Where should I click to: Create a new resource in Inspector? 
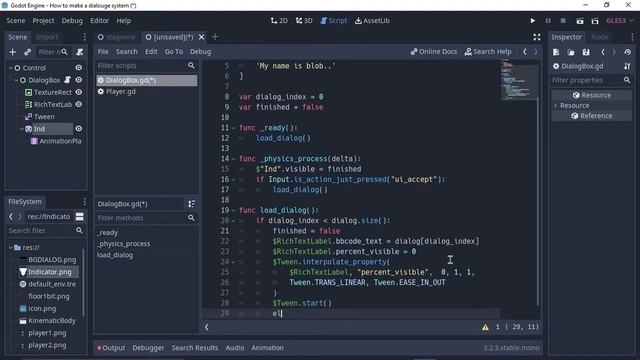click(556, 52)
